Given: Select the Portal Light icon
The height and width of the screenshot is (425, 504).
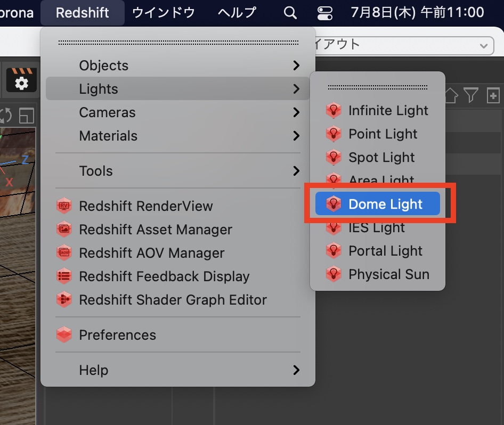Looking at the screenshot, I should tap(334, 251).
